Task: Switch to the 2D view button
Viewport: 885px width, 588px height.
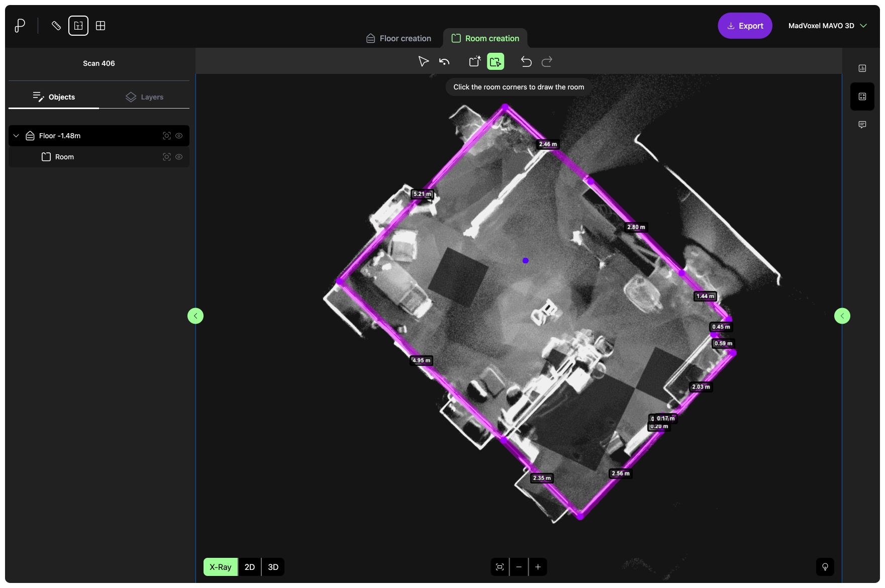Action: (x=250, y=567)
